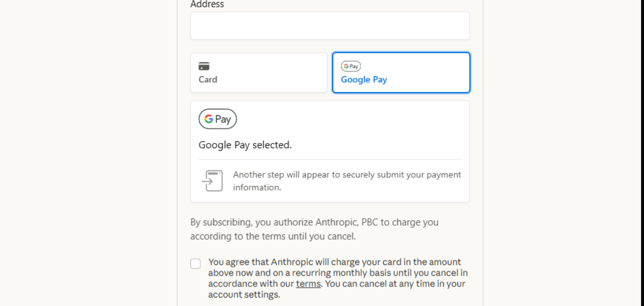Click the small G Pay logo in tab

[x=351, y=66]
